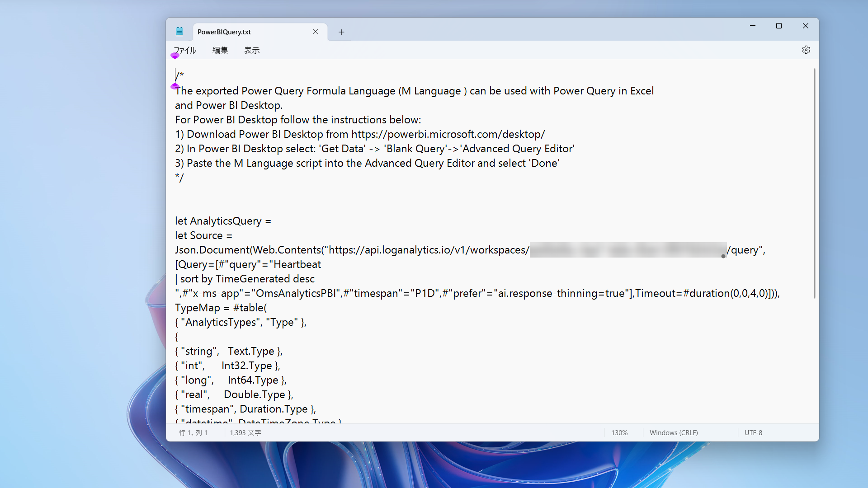Add a new tab with plus icon

tap(341, 32)
